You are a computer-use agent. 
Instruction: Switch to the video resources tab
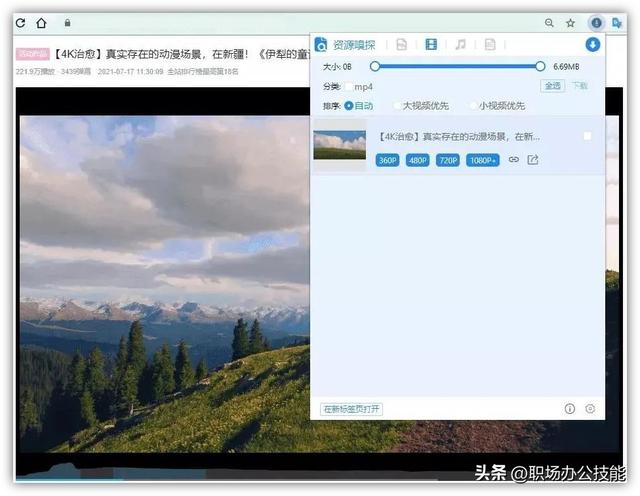[x=431, y=44]
